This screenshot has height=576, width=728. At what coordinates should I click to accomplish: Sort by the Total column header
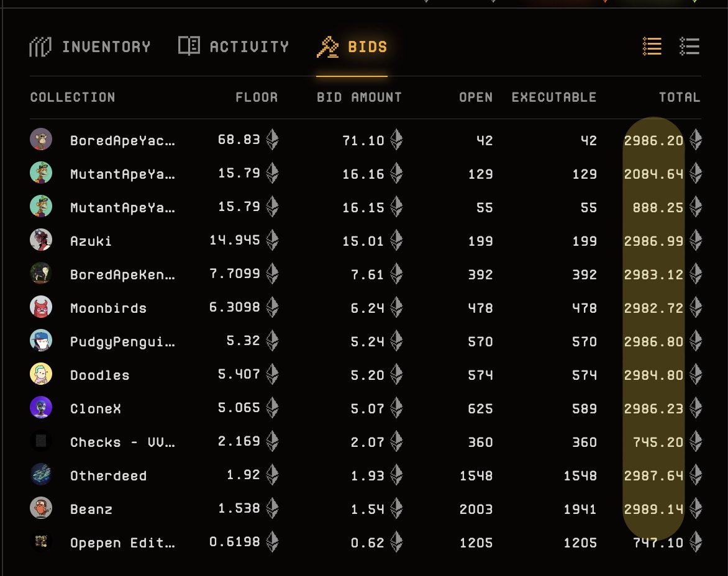(680, 97)
